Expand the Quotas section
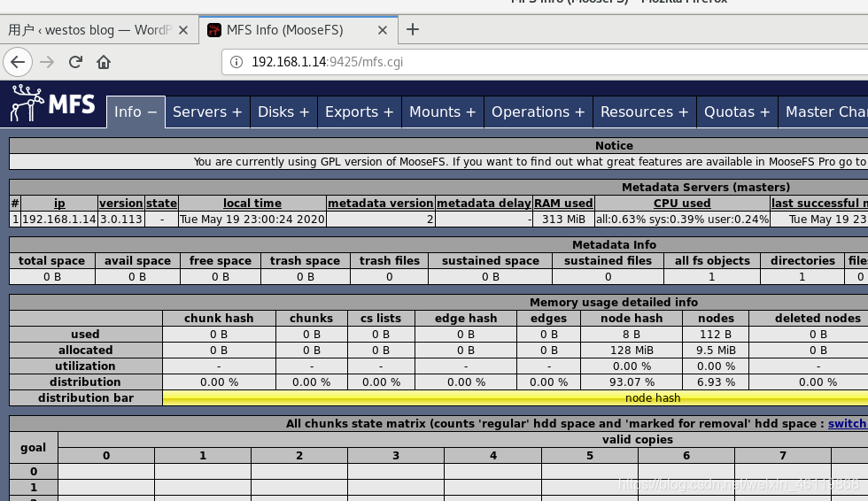This screenshot has height=501, width=868. 737,112
